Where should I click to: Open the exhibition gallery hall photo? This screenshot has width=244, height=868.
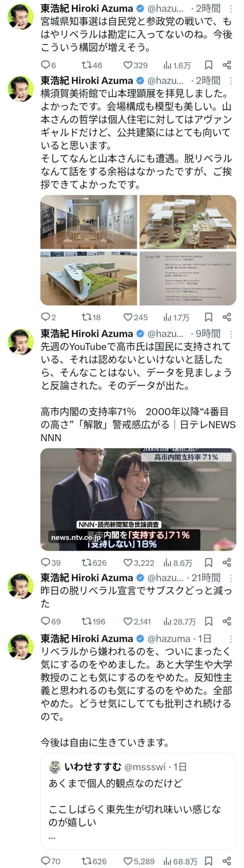(89, 222)
